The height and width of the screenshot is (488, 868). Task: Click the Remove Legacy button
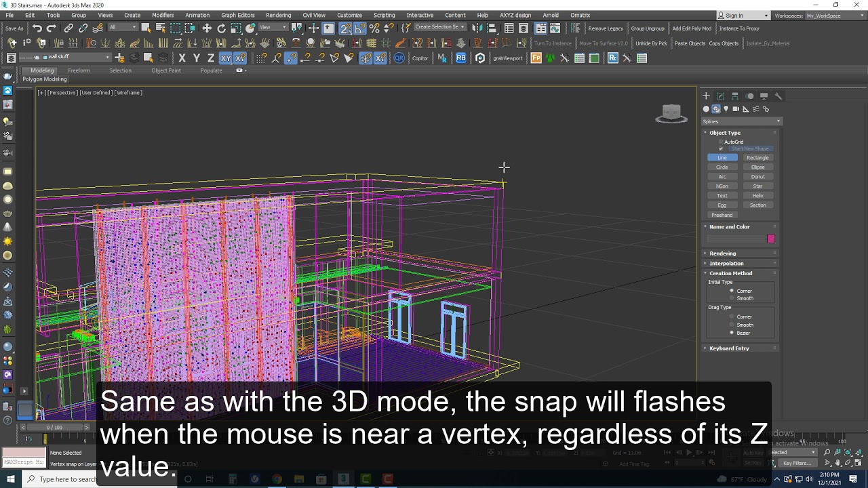(x=606, y=28)
